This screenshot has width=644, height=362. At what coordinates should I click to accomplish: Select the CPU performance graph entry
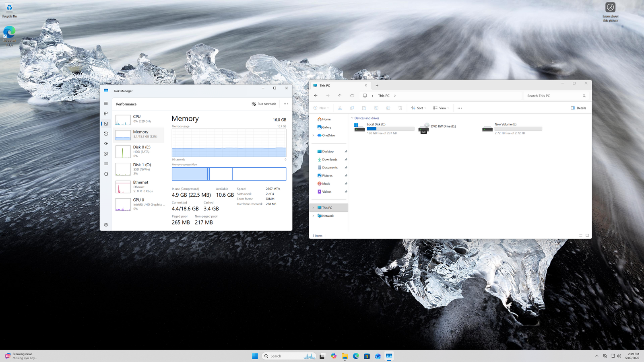coord(139,119)
